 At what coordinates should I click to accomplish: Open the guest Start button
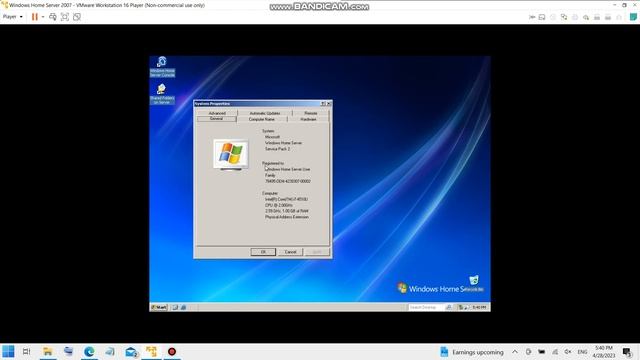click(x=159, y=307)
